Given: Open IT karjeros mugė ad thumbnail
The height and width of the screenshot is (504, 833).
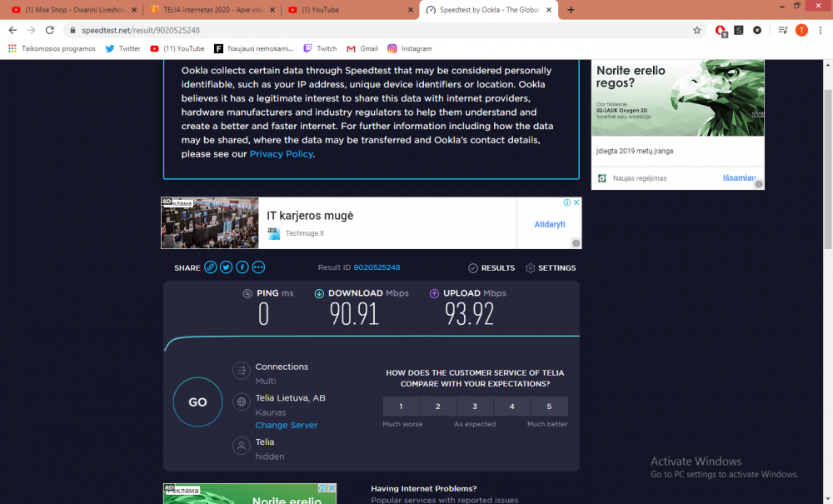Looking at the screenshot, I should coord(210,223).
